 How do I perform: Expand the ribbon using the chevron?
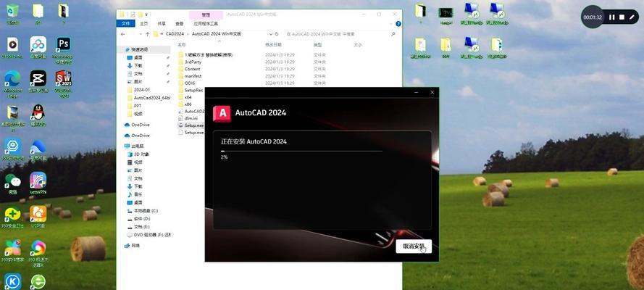click(391, 24)
